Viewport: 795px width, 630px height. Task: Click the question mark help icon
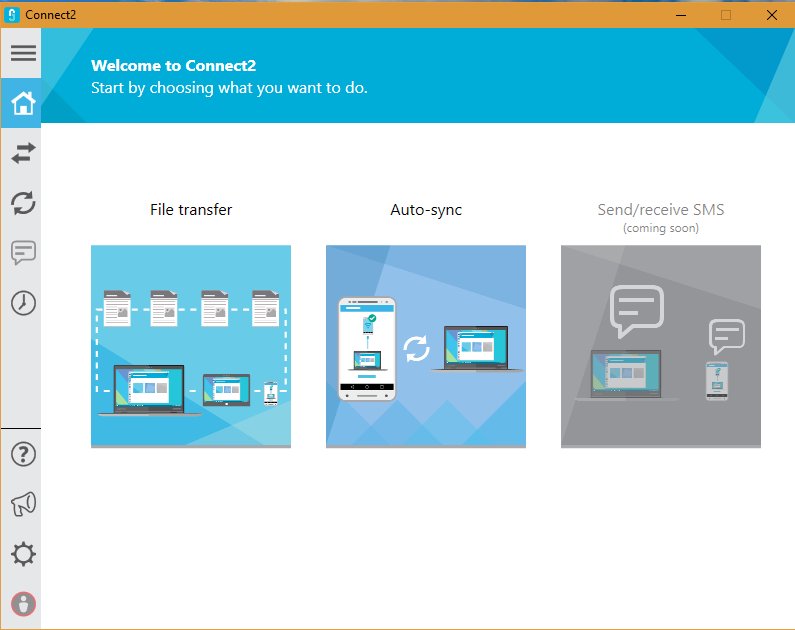[22, 454]
